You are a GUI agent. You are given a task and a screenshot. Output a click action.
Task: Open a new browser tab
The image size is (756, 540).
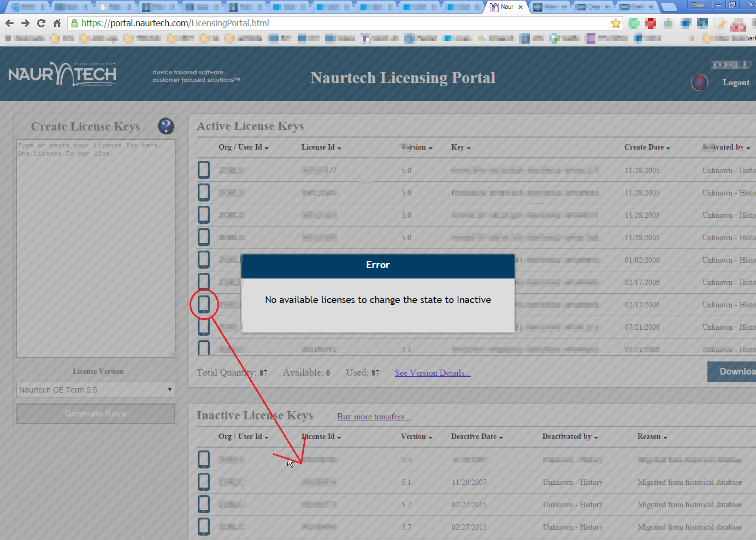[x=670, y=7]
